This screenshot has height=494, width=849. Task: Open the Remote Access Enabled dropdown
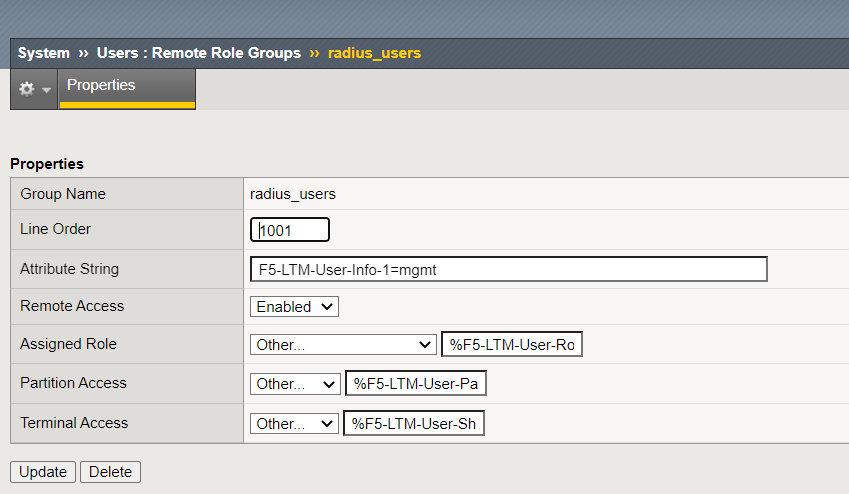pyautogui.click(x=294, y=307)
